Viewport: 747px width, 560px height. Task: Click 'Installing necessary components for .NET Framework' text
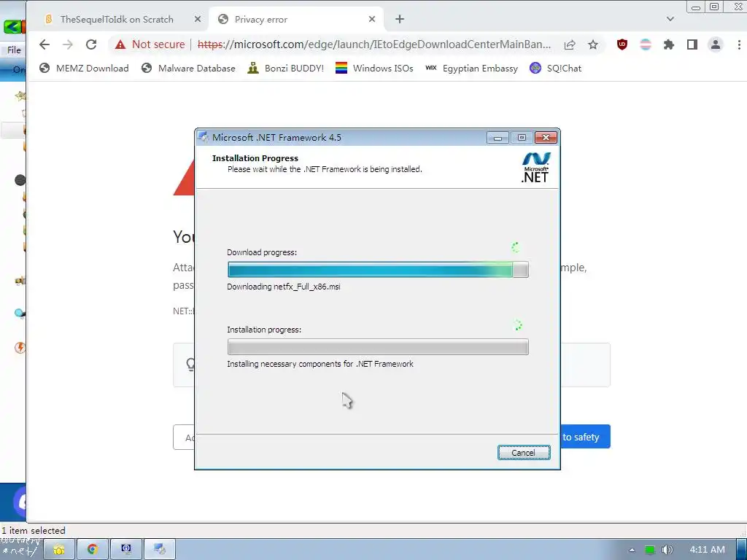[320, 364]
